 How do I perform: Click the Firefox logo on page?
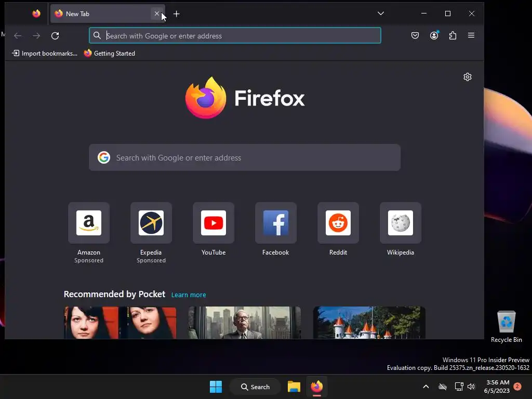[x=245, y=98]
